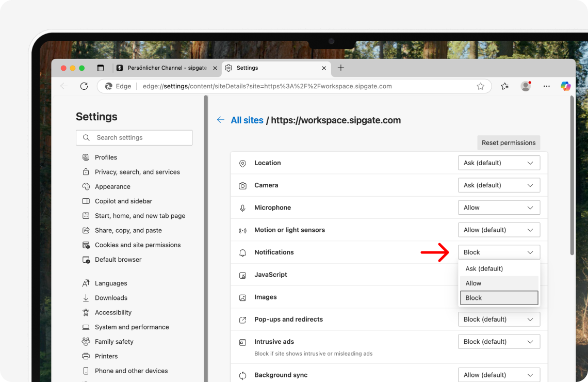The width and height of the screenshot is (588, 382).
Task: Open a new tab with plus icon
Action: pyautogui.click(x=340, y=68)
